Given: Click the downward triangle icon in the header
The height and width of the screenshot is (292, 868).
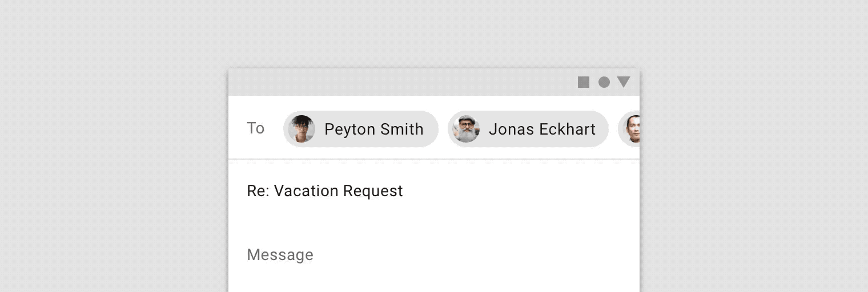Looking at the screenshot, I should (624, 82).
